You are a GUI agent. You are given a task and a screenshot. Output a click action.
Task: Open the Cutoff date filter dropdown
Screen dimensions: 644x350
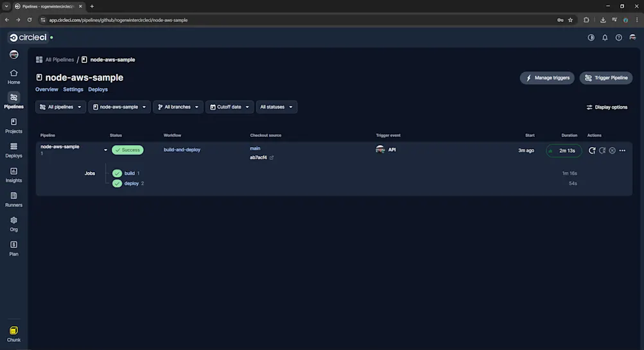[x=230, y=107]
